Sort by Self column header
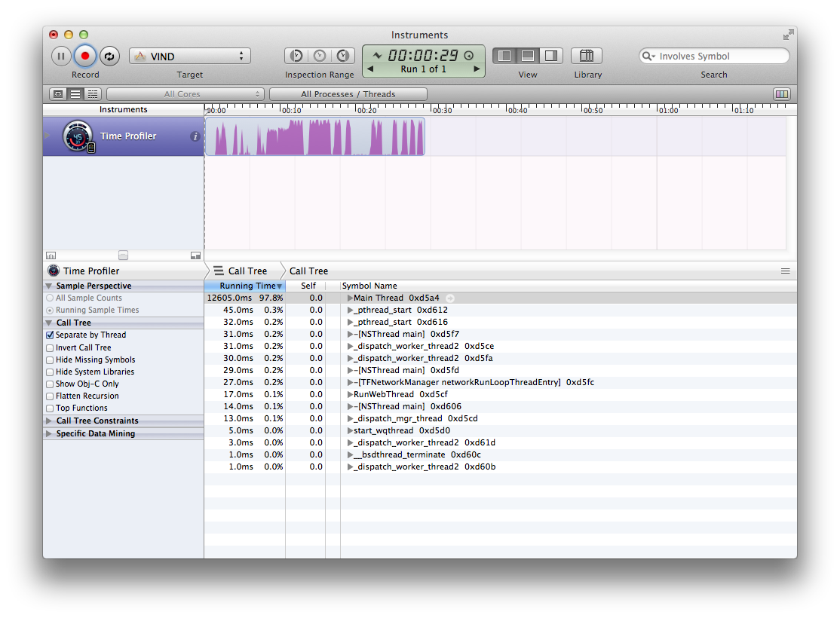The height and width of the screenshot is (618, 840). click(305, 286)
